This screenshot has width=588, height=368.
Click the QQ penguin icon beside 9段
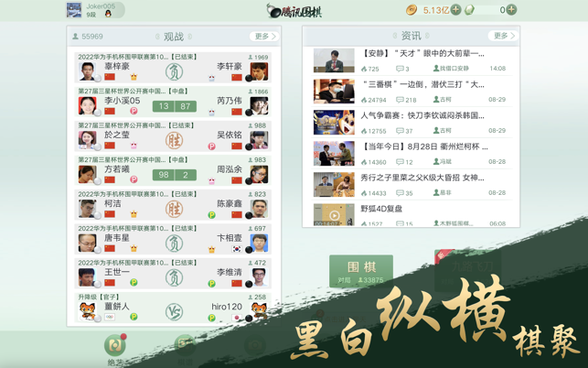(108, 15)
